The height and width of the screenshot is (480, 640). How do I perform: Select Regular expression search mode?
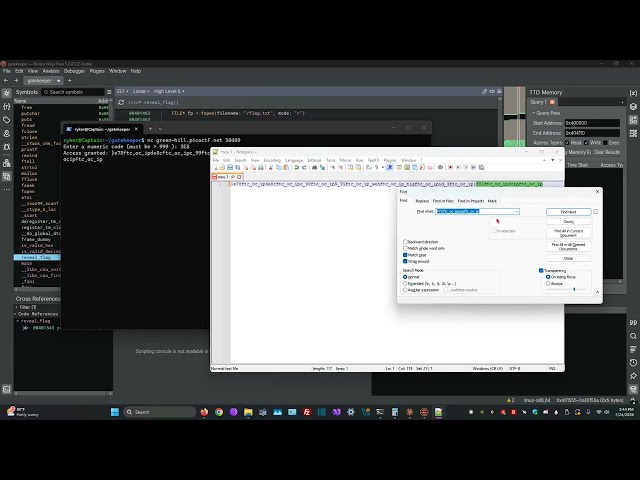tap(405, 290)
